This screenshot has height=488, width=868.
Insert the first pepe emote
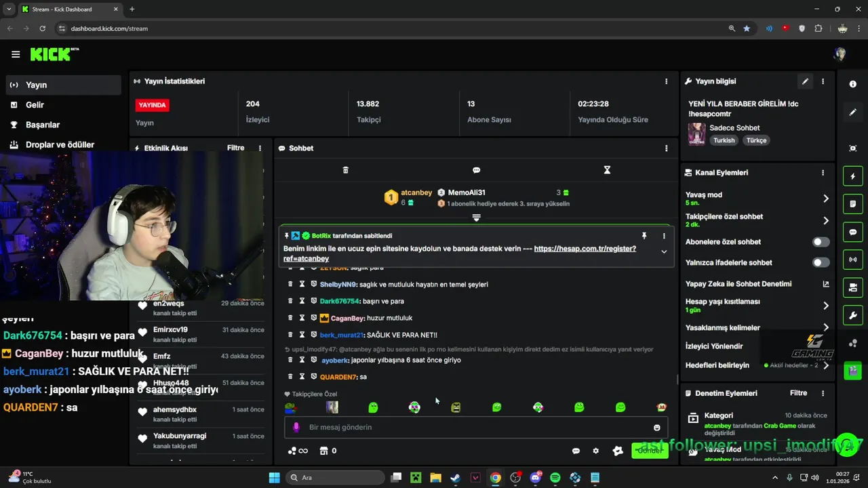pos(290,407)
